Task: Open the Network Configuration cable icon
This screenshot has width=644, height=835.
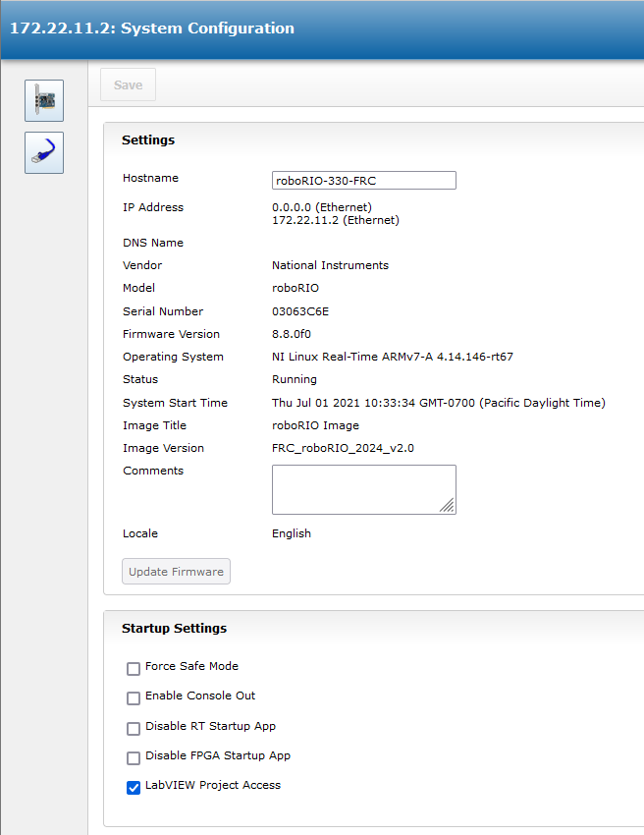Action: click(44, 152)
